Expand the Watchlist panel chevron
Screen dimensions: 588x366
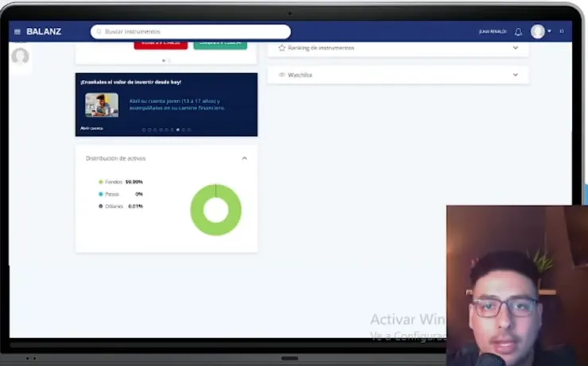point(516,75)
